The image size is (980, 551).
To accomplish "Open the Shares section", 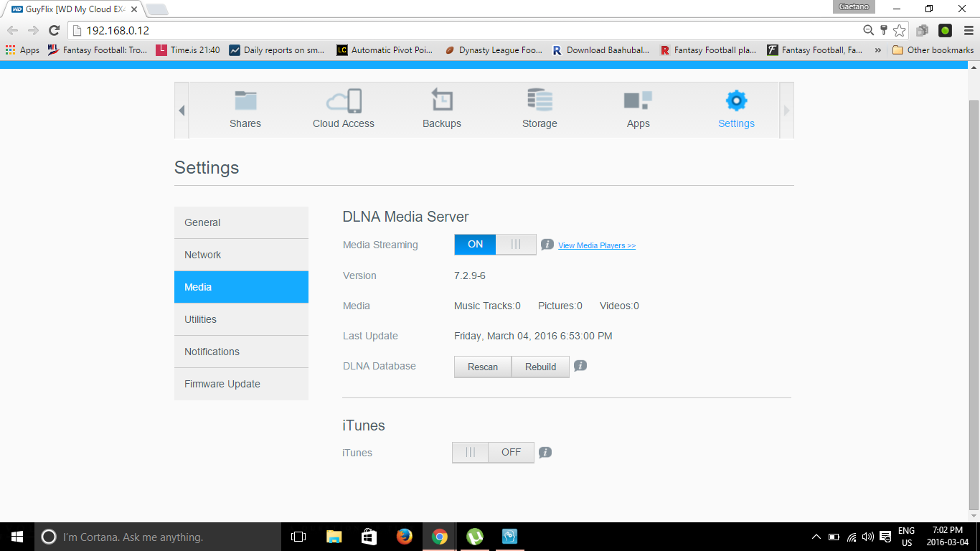I will click(x=245, y=110).
